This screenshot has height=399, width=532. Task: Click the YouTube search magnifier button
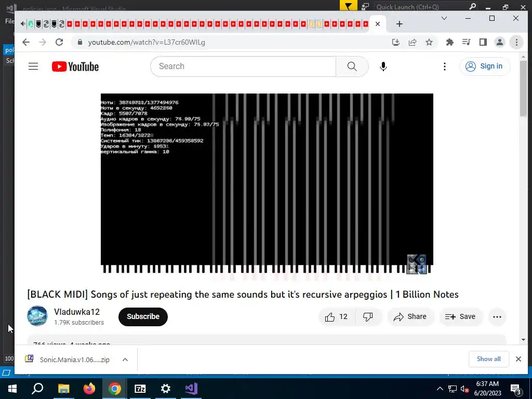[352, 66]
